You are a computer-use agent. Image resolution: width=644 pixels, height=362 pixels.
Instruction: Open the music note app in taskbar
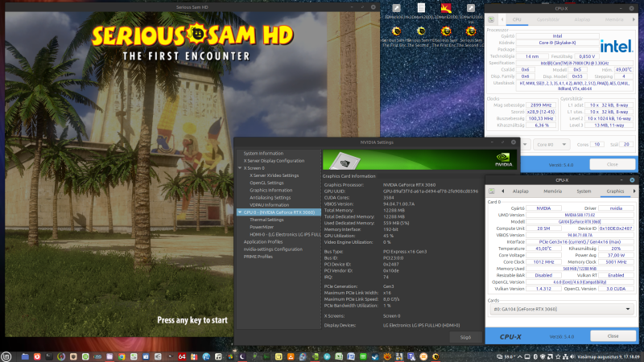click(218, 356)
